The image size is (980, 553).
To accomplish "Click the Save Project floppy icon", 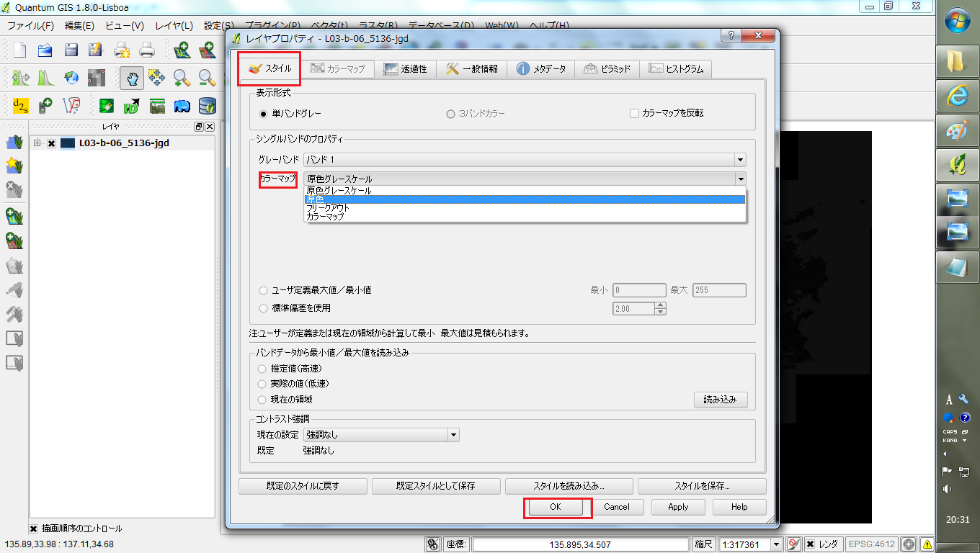I will tap(71, 50).
